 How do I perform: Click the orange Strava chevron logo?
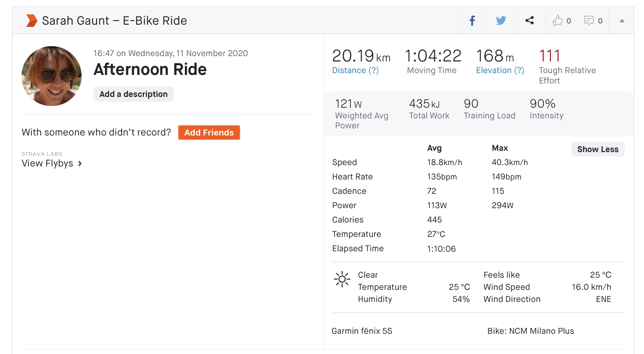click(x=31, y=21)
